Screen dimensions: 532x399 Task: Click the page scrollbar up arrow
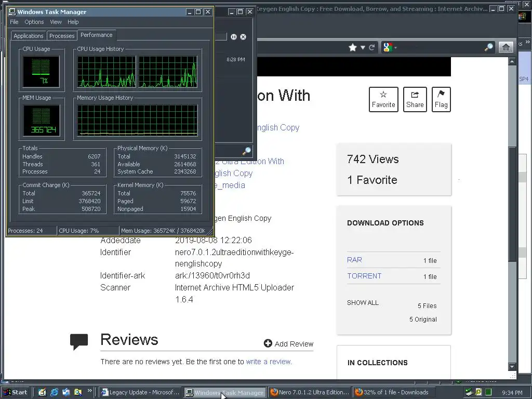point(512,61)
